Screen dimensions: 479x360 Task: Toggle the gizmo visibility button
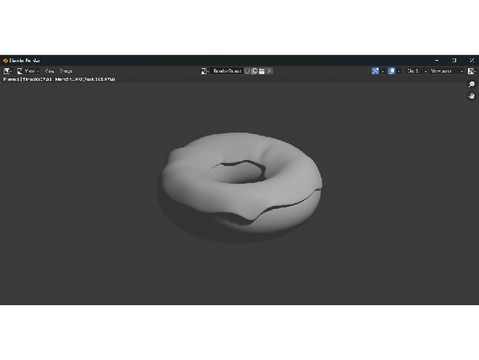[x=375, y=71]
